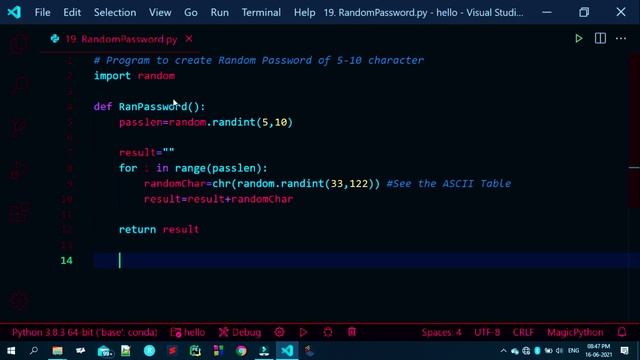The width and height of the screenshot is (640, 360).
Task: Open Windows taskbar search
Action: click(34, 351)
